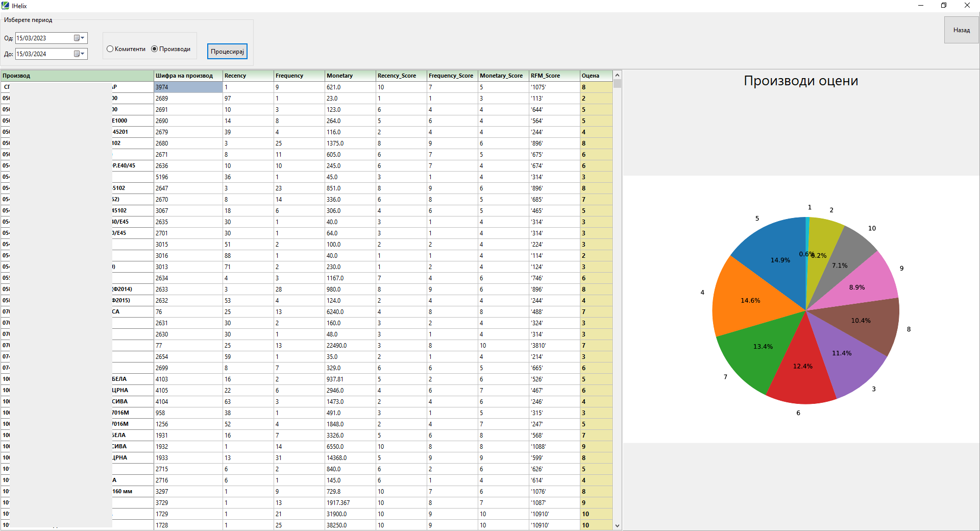Screen dimensions: 980x531
Task: Click the Назад button
Action: 961,30
